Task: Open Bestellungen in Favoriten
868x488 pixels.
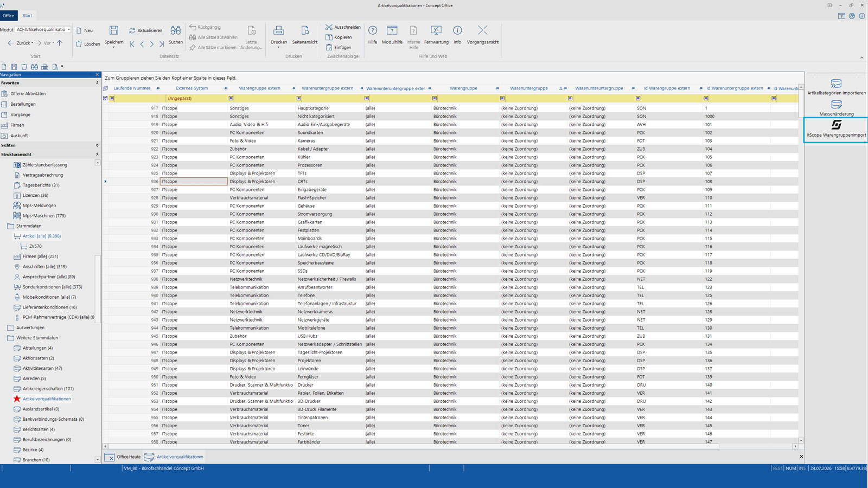Action: 23,104
